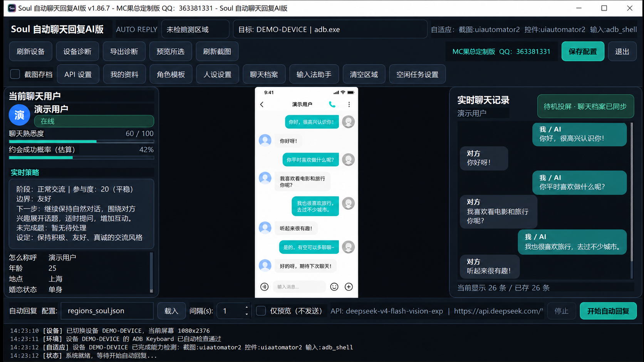The image size is (644, 362).
Task: Tap the phone call icon in preview
Action: (x=332, y=104)
